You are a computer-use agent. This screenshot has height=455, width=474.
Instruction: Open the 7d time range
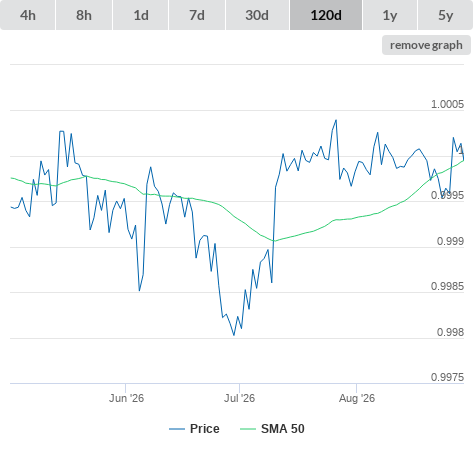point(197,15)
